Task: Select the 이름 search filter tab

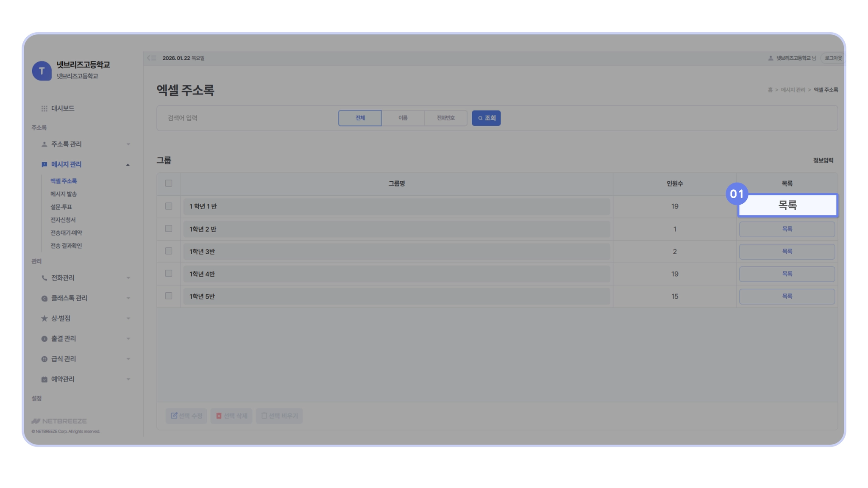Action: click(x=403, y=118)
